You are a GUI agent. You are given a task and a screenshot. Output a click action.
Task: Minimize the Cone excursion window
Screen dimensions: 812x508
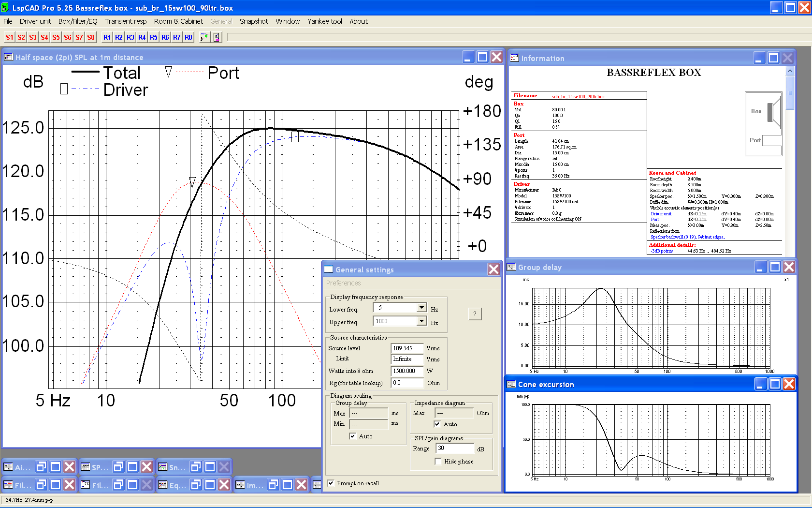coord(761,384)
